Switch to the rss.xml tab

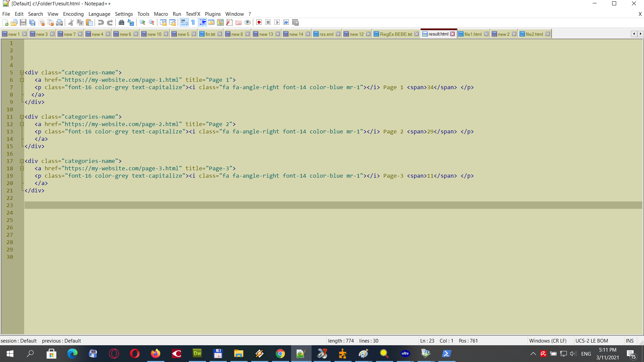pos(326,34)
